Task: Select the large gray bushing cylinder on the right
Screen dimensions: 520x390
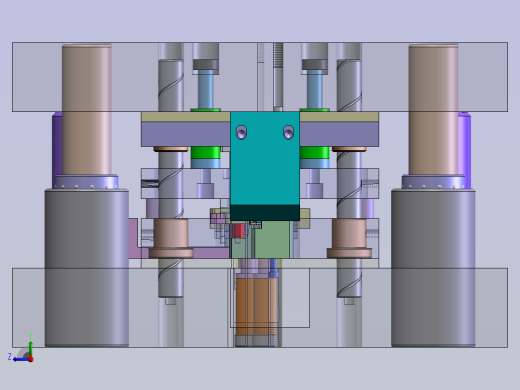Action: [433, 268]
